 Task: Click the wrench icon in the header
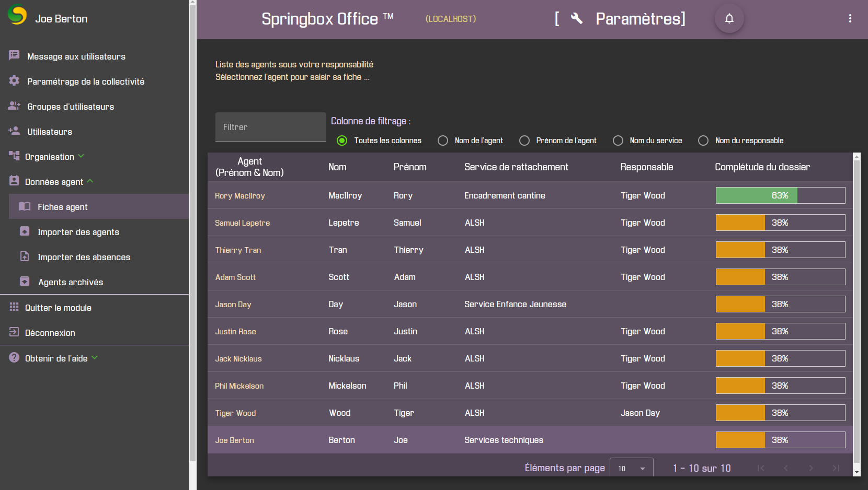coord(577,18)
